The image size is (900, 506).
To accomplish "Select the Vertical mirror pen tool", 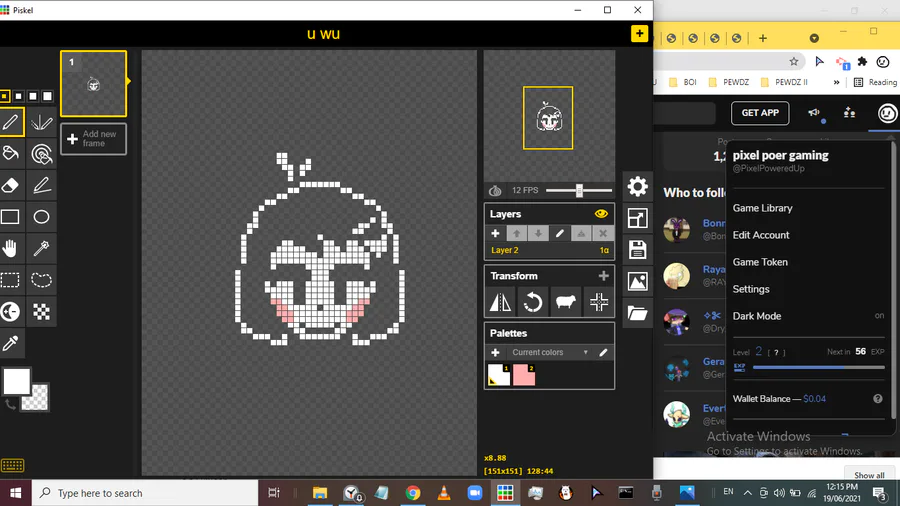I will (x=41, y=122).
